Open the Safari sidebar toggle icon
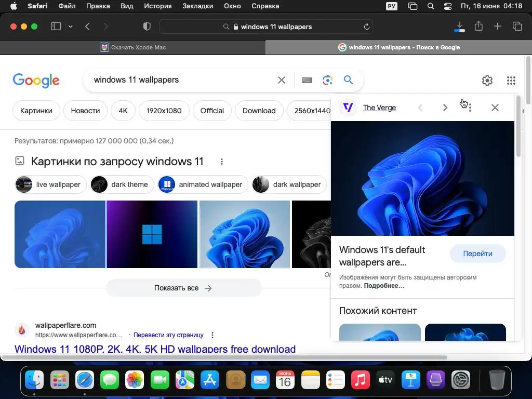Image resolution: width=532 pixels, height=399 pixels. (x=56, y=26)
